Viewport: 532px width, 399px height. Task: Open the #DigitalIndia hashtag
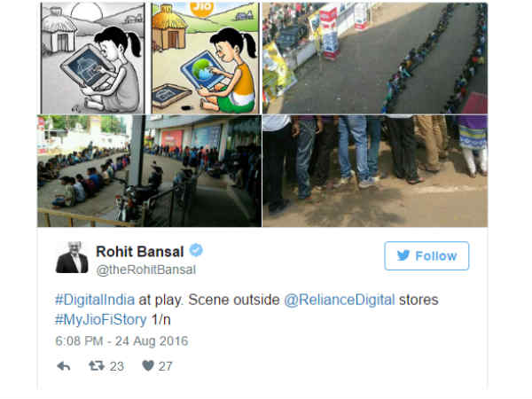click(x=95, y=300)
